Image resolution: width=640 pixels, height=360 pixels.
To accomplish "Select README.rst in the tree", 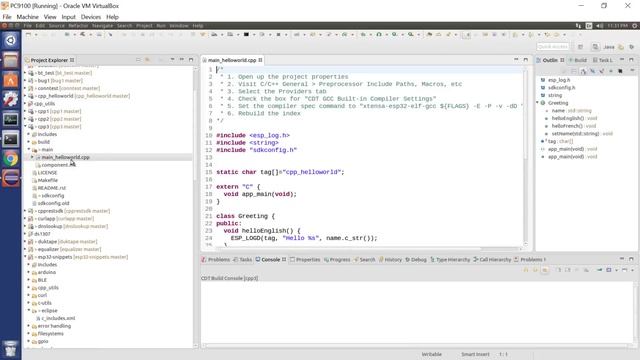I will point(51,188).
